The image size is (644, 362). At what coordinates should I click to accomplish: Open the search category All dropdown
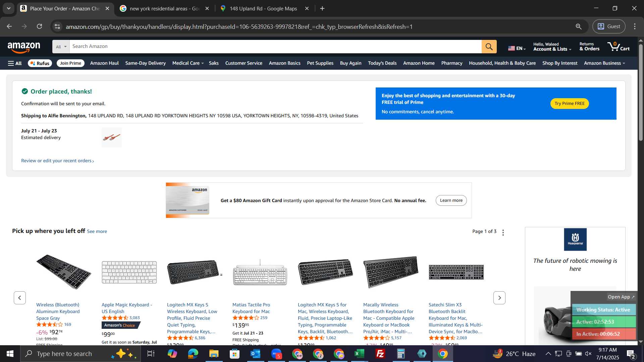pyautogui.click(x=61, y=47)
